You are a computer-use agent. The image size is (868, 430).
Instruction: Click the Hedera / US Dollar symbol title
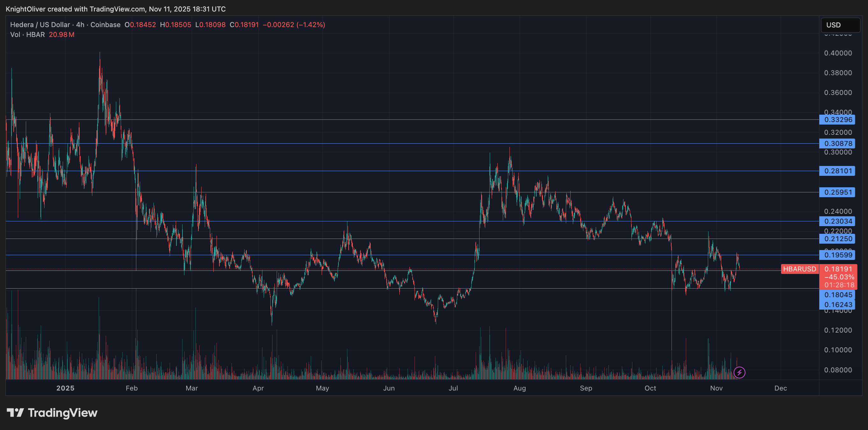(40, 25)
